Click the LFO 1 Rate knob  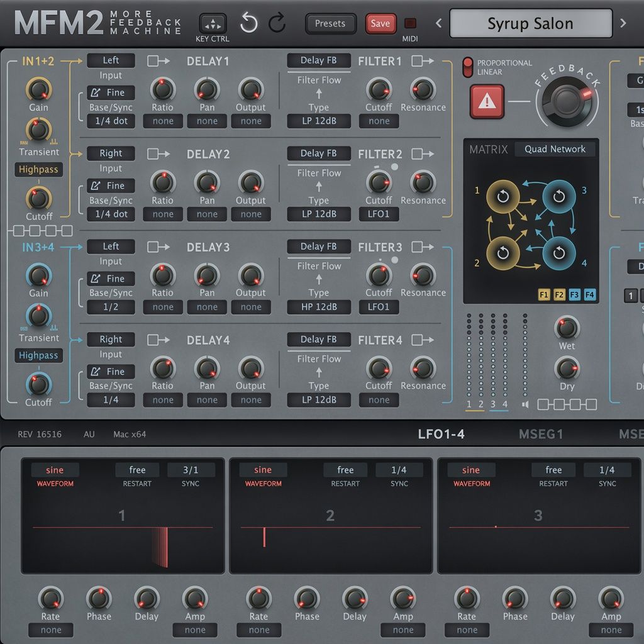click(x=50, y=598)
